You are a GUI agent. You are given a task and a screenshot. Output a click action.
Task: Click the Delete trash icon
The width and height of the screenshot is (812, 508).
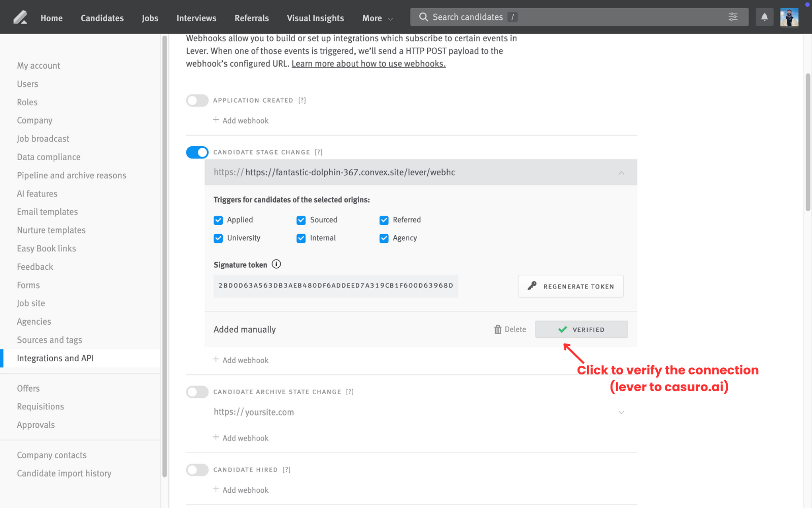coord(498,329)
